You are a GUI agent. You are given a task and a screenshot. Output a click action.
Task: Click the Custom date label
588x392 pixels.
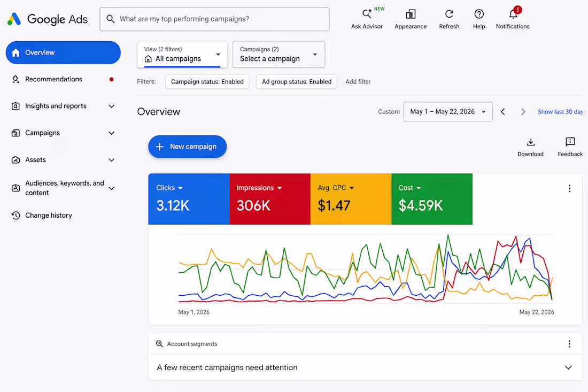(x=389, y=112)
